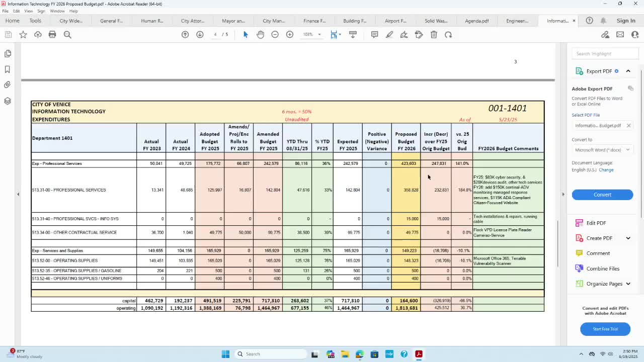
Task: Click Start Free Trial button
Action: click(x=605, y=329)
